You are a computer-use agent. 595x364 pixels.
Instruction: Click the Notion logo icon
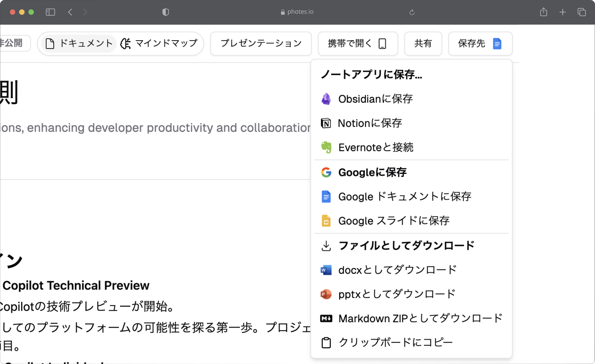(x=326, y=123)
